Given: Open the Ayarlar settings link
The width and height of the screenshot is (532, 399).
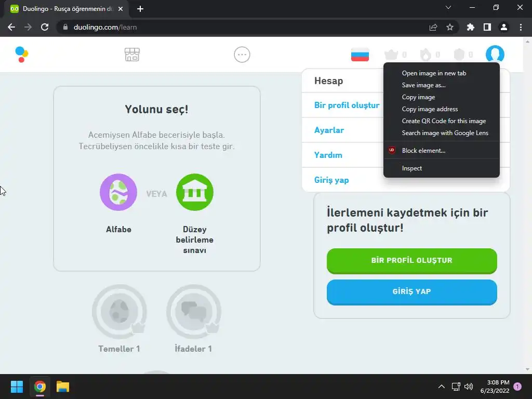Looking at the screenshot, I should (329, 130).
